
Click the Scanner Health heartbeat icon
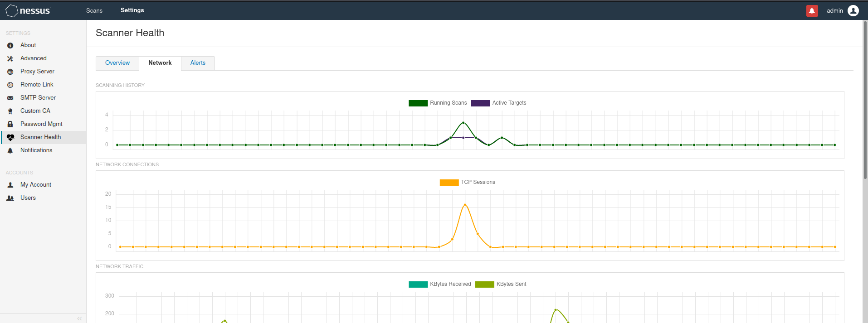point(10,137)
